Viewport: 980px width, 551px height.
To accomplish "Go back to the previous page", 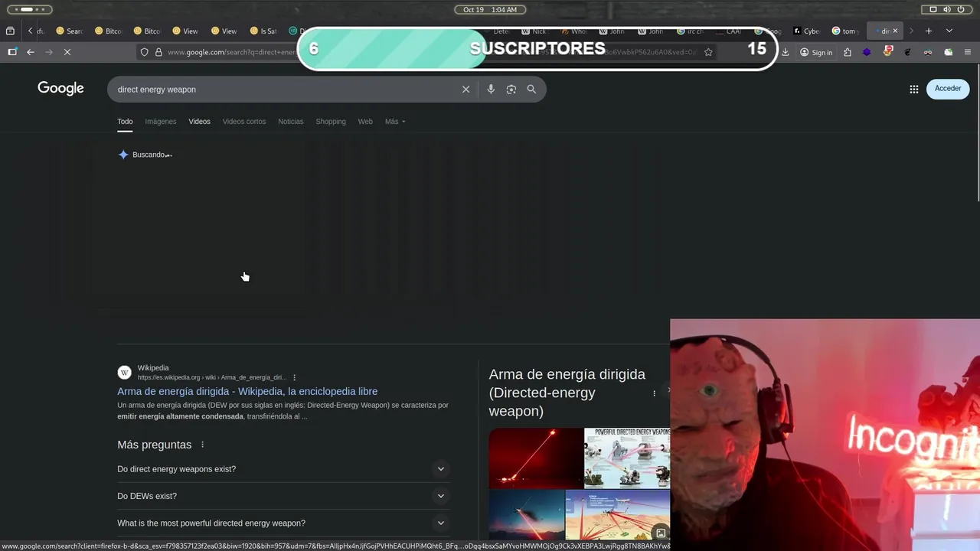I will pos(30,52).
